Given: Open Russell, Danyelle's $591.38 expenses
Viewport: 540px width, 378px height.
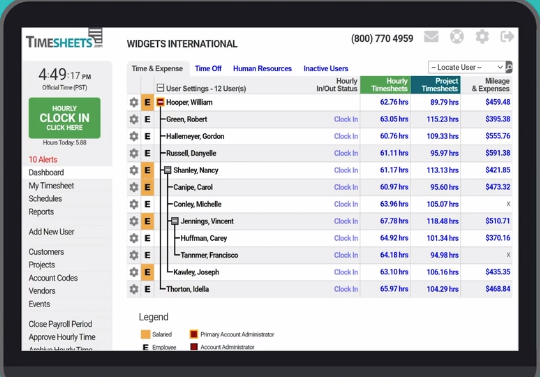Looking at the screenshot, I should click(498, 153).
